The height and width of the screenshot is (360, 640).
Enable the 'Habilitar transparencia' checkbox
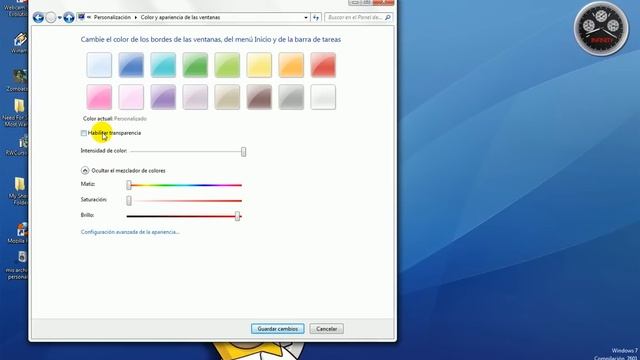[x=84, y=133]
